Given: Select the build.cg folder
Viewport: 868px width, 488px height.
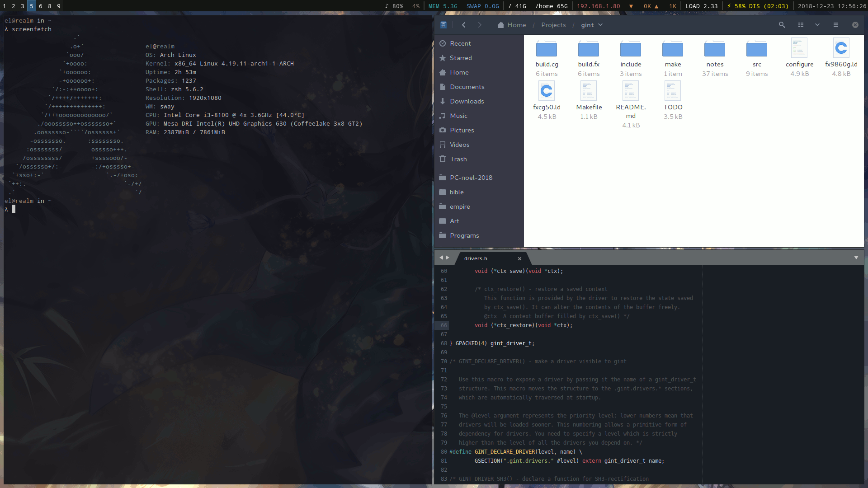Looking at the screenshot, I should coord(547,57).
